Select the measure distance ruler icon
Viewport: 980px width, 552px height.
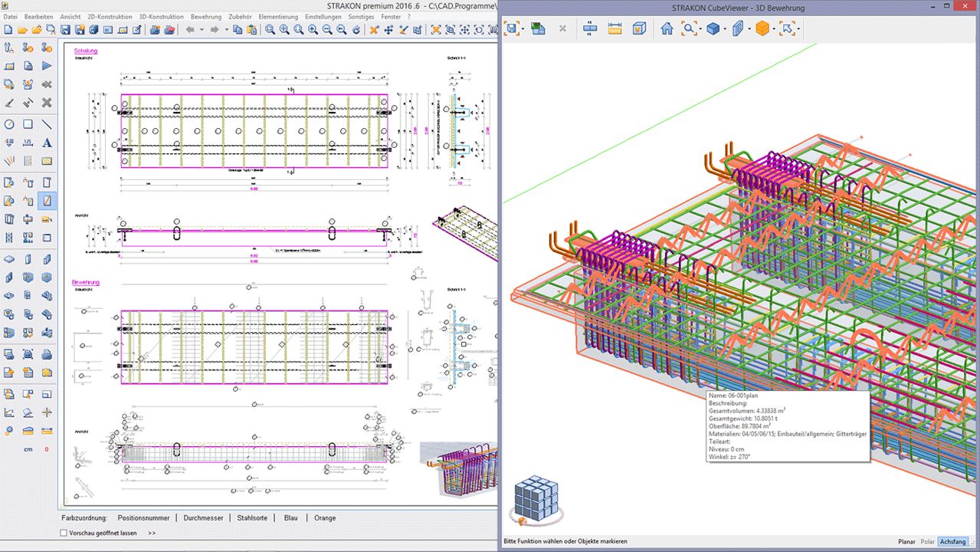tap(615, 29)
